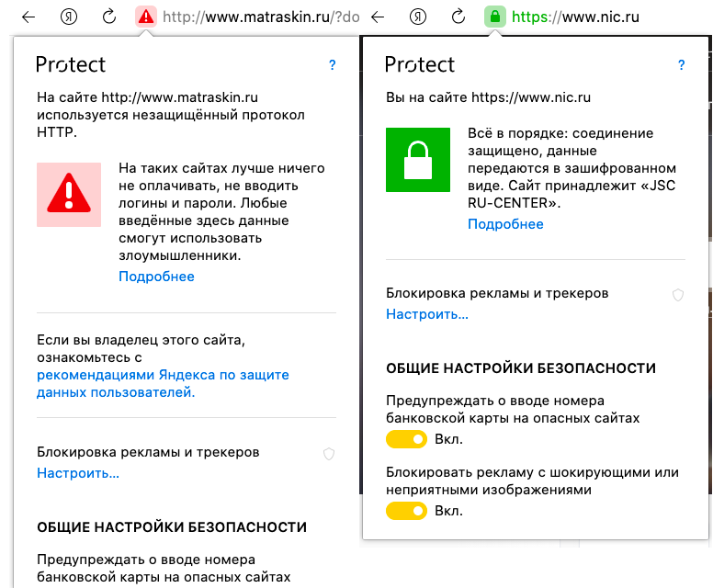Click the shield icon in the nic.ru ad blocking row
Screen dimensions: 713x588
pyautogui.click(x=678, y=295)
